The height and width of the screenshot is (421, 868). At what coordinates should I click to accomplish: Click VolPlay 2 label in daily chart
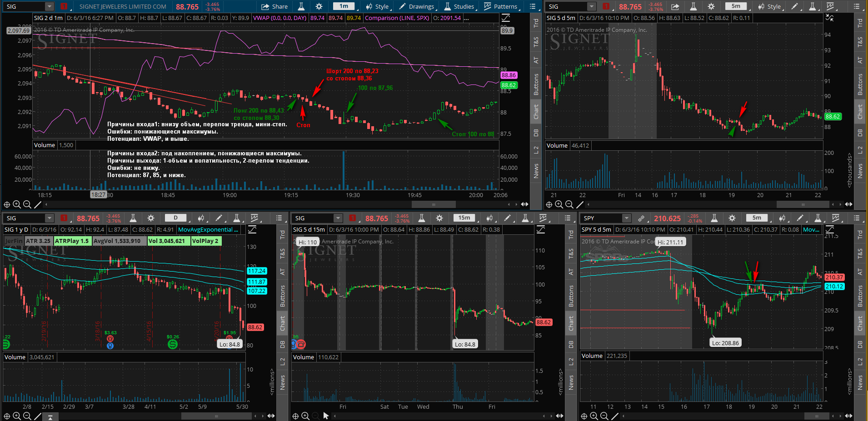click(x=205, y=241)
